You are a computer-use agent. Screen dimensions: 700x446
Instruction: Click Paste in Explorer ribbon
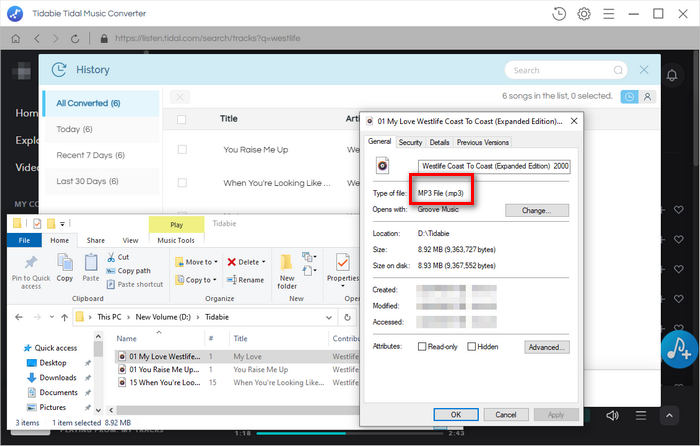(x=91, y=268)
